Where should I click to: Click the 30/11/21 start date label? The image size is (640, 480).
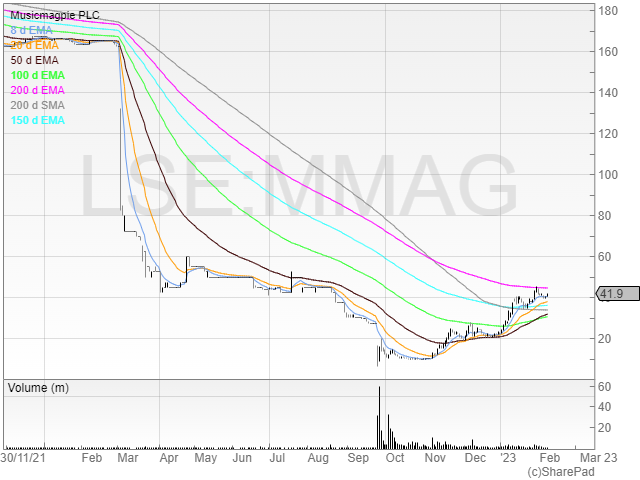coord(23,458)
